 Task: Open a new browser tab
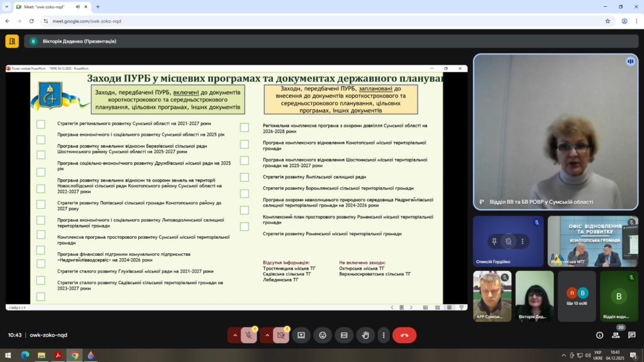97,7
